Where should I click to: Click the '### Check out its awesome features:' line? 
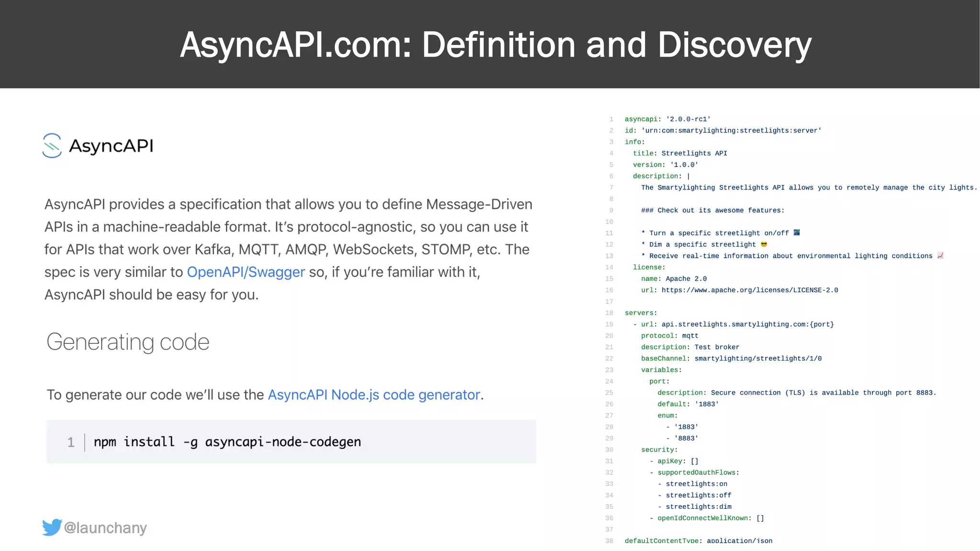(x=713, y=210)
